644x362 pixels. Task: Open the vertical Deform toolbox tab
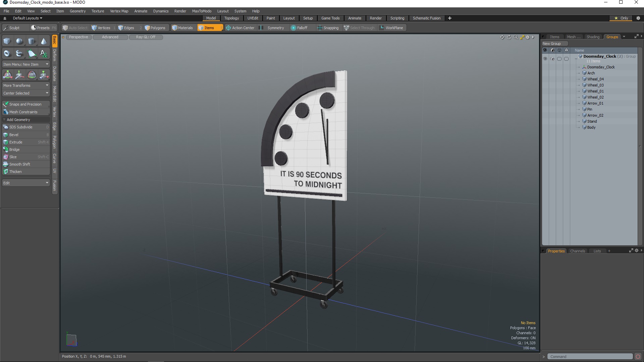tap(55, 55)
